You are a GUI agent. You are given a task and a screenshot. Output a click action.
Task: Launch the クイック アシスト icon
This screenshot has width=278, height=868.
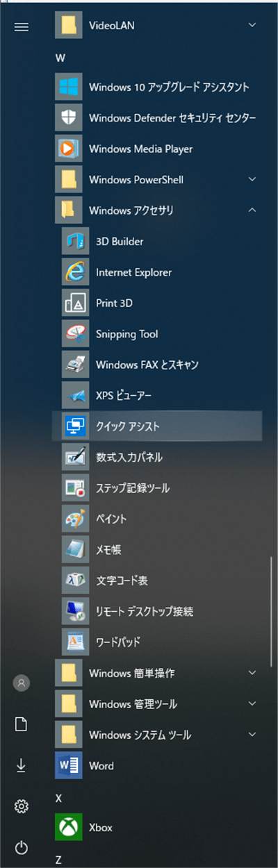pyautogui.click(x=75, y=426)
